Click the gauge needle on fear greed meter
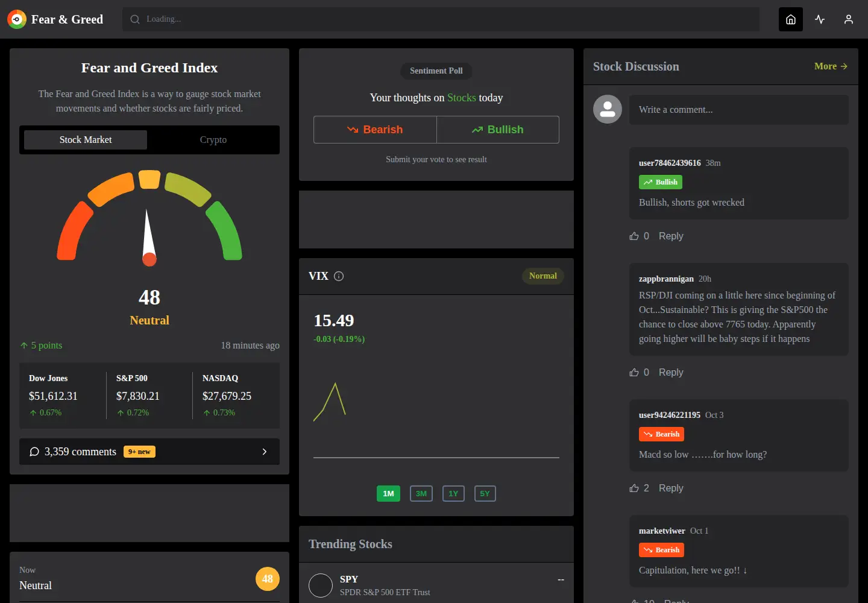868x603 pixels. (x=148, y=237)
